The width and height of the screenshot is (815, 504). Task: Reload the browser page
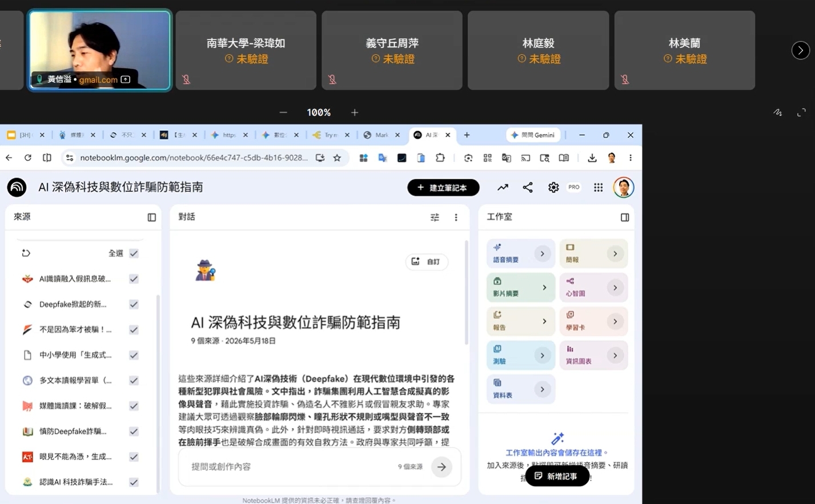(27, 158)
